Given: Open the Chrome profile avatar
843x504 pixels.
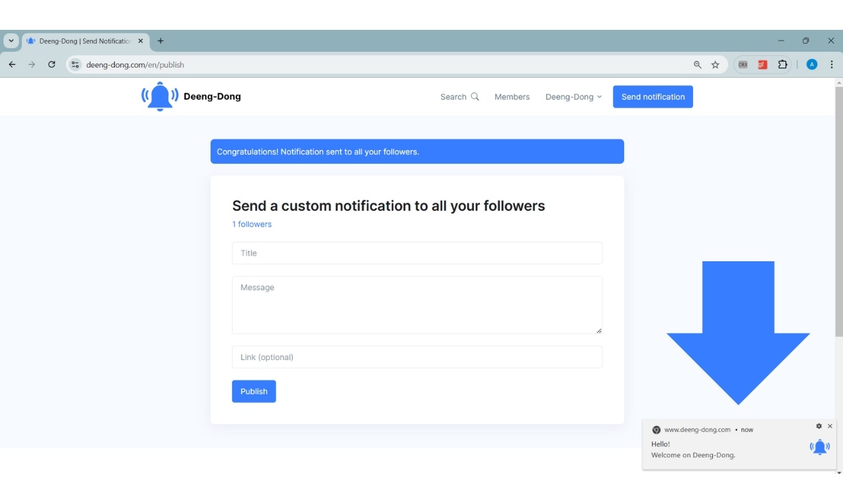Looking at the screenshot, I should coord(812,64).
